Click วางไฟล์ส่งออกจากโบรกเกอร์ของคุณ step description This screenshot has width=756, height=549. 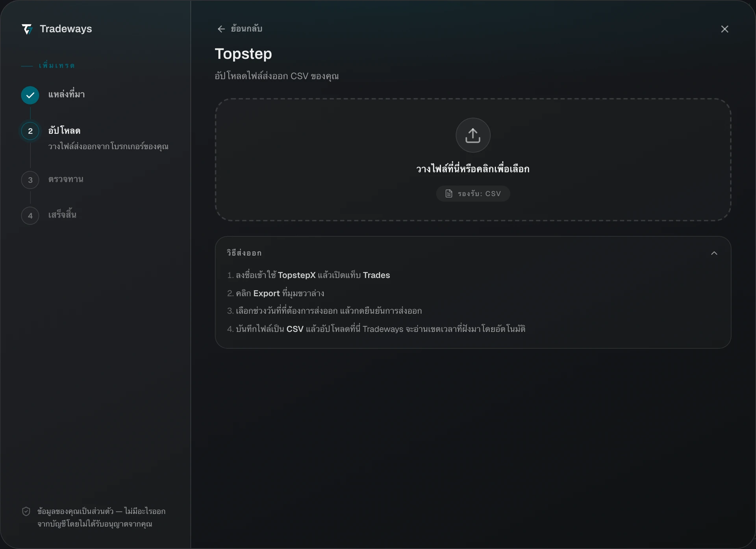108,147
